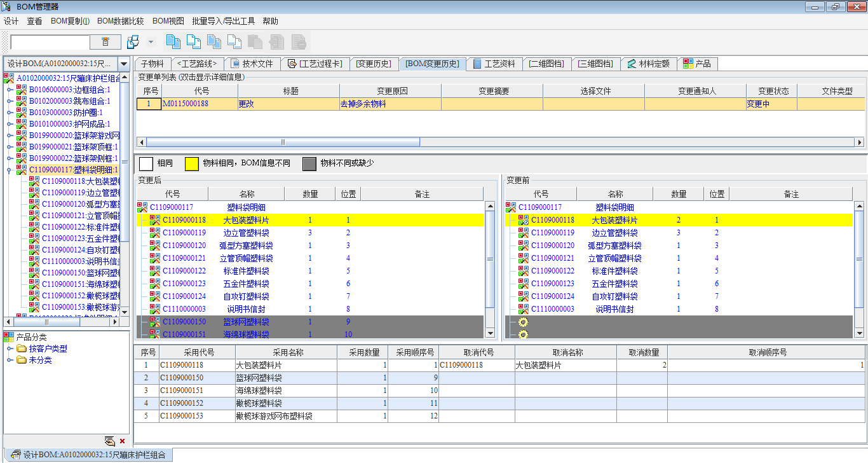Open dropdown arrow next to windows icon
Image resolution: width=868 pixels, height=463 pixels.
point(151,42)
